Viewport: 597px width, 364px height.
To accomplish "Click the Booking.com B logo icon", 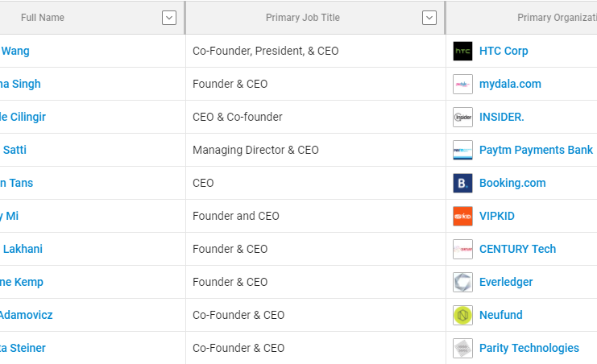I will (462, 183).
